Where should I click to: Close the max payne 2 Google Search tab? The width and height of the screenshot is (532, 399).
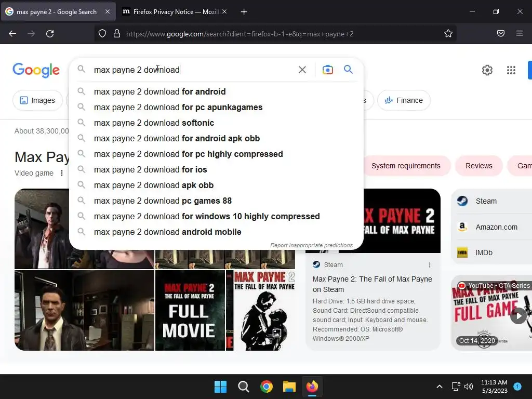click(108, 11)
